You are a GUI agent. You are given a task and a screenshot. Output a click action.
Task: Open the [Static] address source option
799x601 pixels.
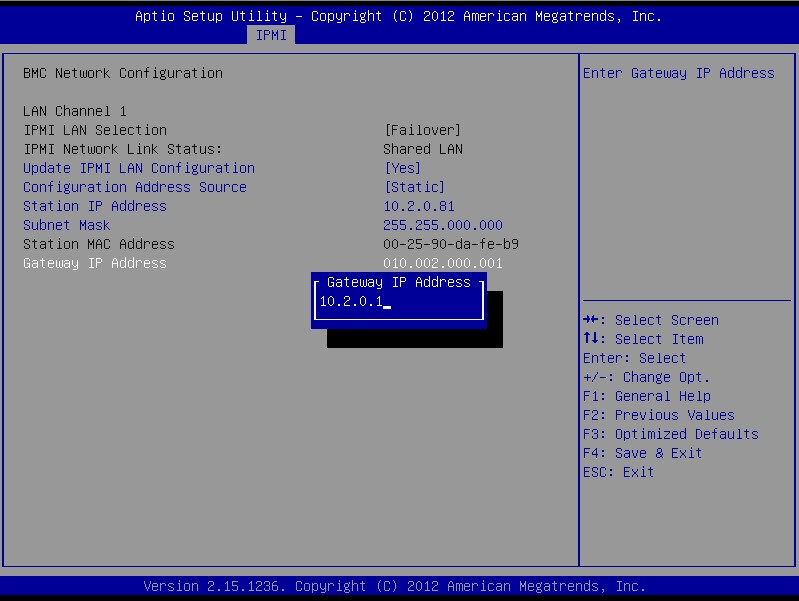tap(414, 187)
